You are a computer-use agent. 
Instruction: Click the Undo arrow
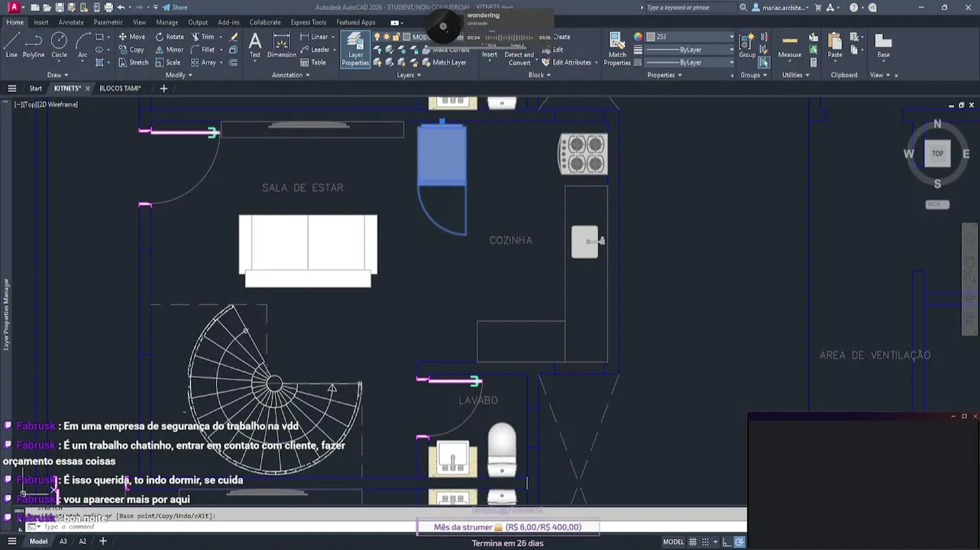[121, 8]
